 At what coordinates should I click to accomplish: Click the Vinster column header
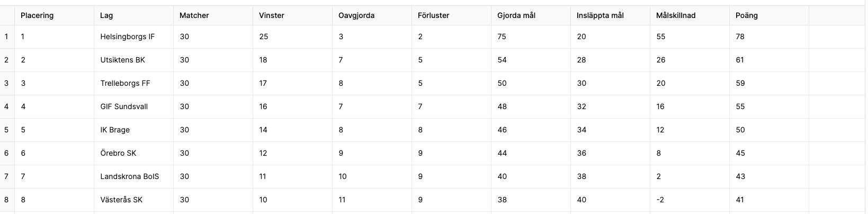pyautogui.click(x=292, y=15)
